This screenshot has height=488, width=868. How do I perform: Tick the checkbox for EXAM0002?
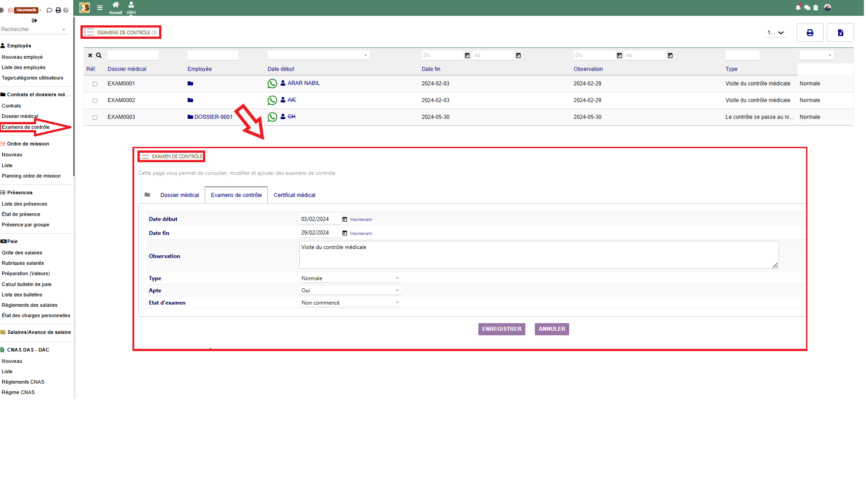[x=95, y=101]
